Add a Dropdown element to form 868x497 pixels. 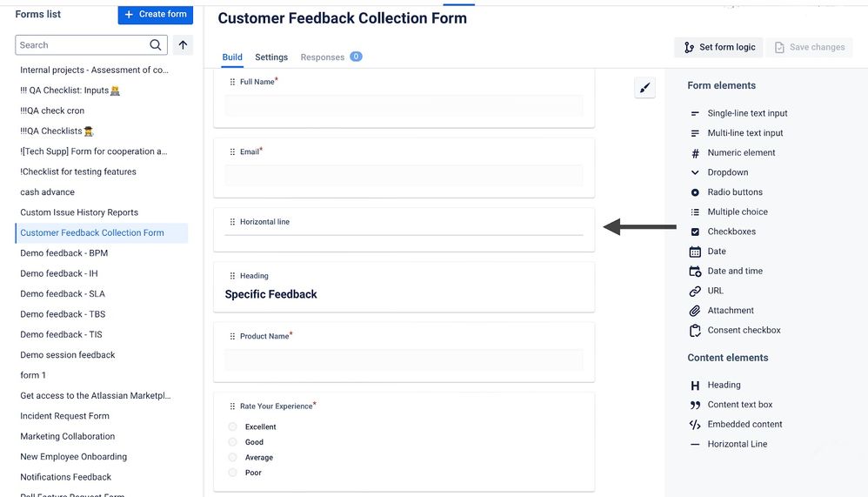point(719,172)
